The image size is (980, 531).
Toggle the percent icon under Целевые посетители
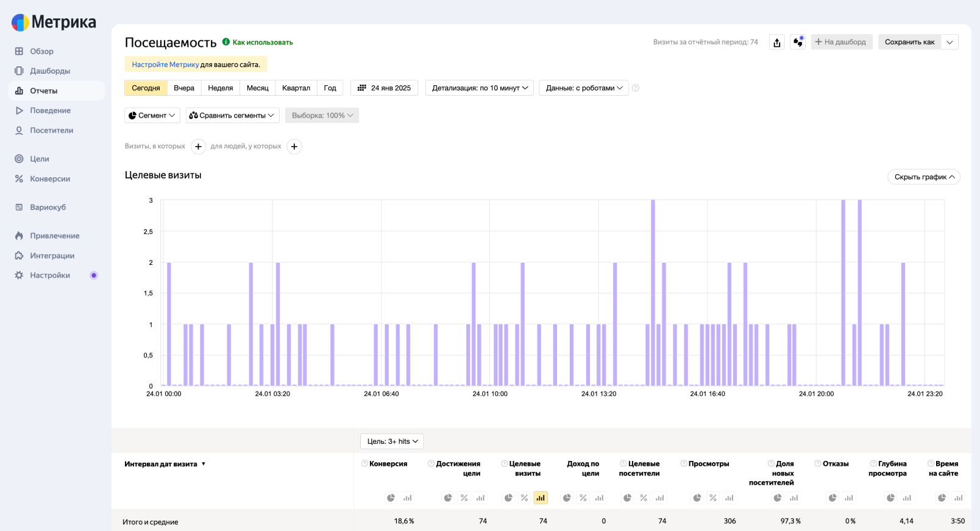(x=644, y=498)
